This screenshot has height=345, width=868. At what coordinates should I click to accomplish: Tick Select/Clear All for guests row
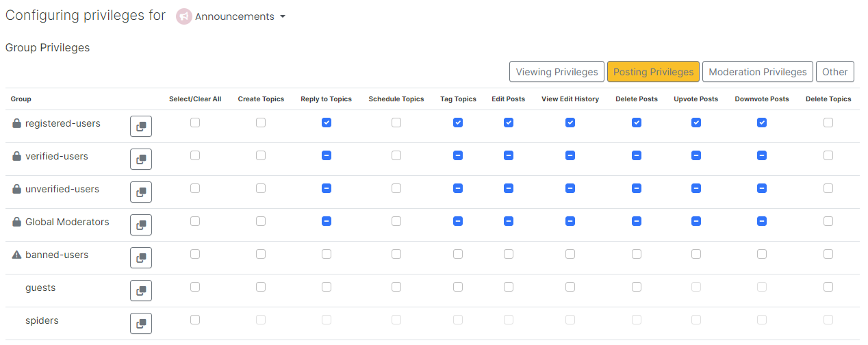click(x=195, y=287)
